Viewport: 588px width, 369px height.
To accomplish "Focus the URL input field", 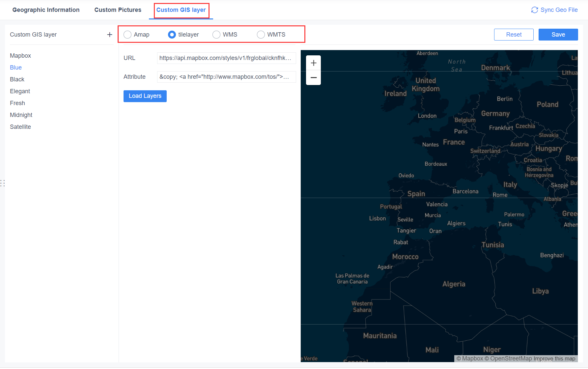I will pyautogui.click(x=226, y=58).
